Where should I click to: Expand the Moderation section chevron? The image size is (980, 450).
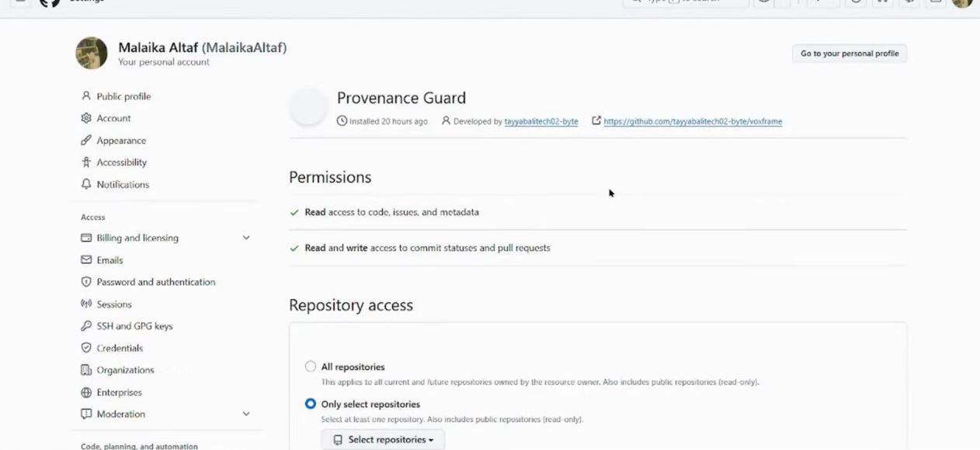pyautogui.click(x=246, y=414)
